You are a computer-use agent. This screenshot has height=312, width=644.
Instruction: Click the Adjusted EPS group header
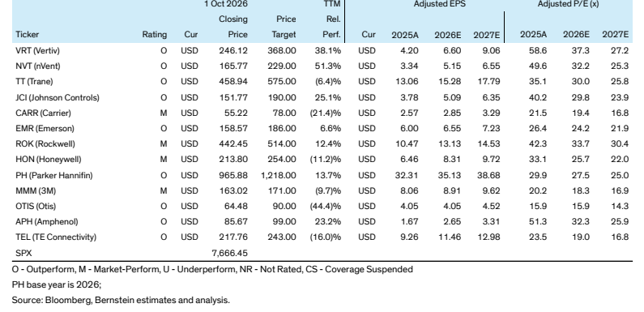438,4
